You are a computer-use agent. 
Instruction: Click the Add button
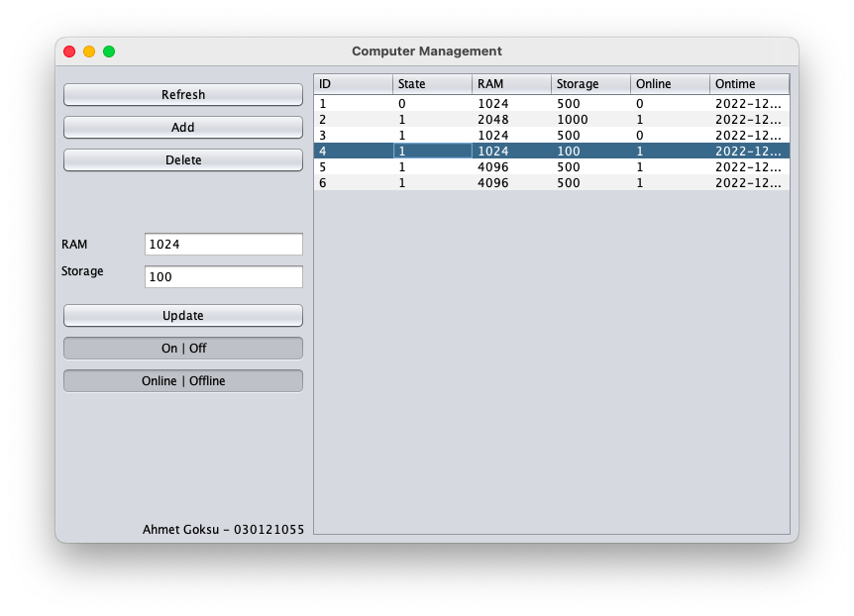click(182, 127)
